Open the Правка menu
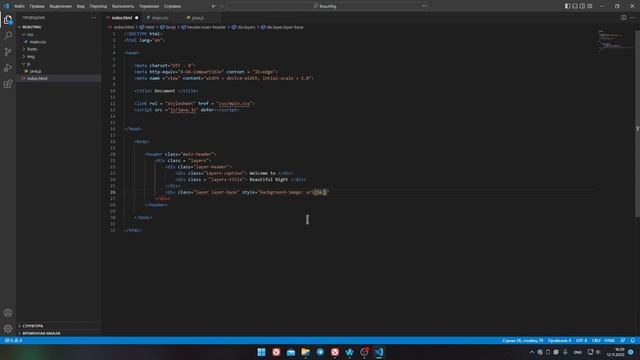The image size is (640, 360). point(37,6)
